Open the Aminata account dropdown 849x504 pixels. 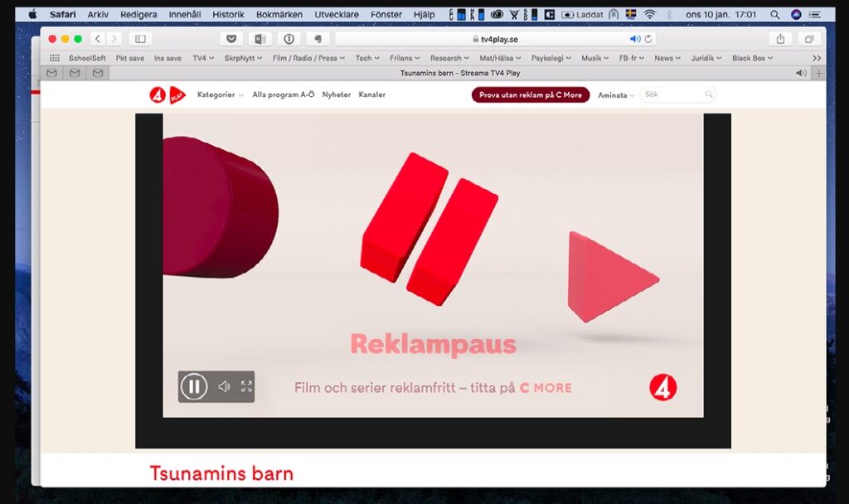click(x=616, y=95)
